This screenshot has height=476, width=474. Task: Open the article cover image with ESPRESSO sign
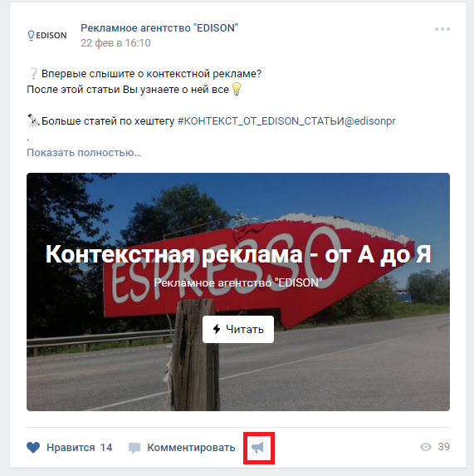click(x=238, y=292)
